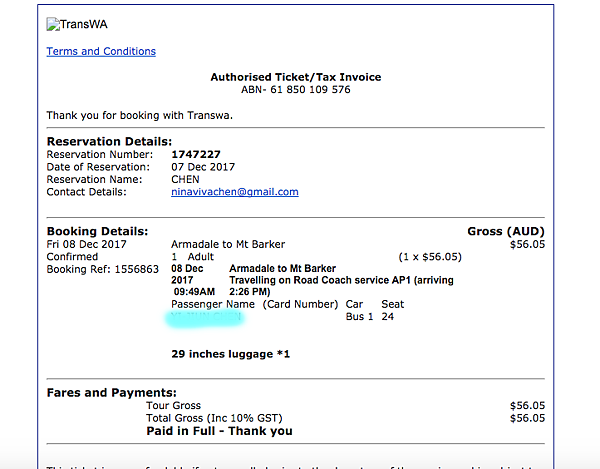
Task: Click the $56.05 amount beside Total Gross
Action: 527,418
